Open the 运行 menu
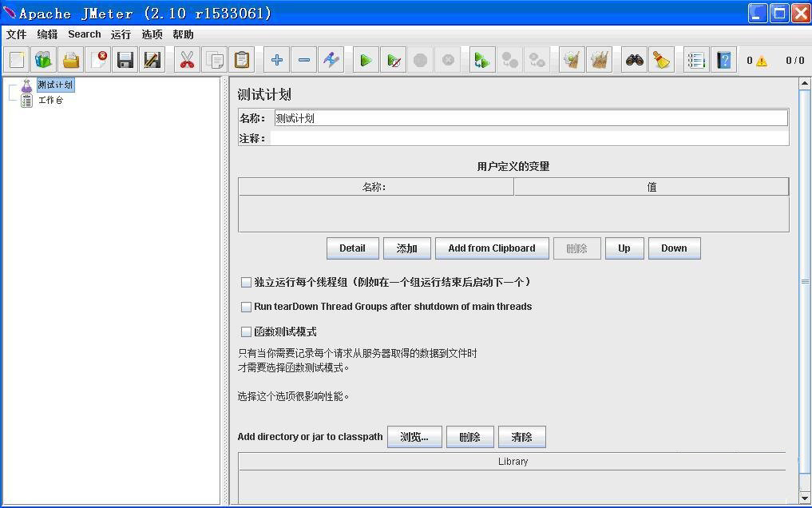 (x=121, y=34)
